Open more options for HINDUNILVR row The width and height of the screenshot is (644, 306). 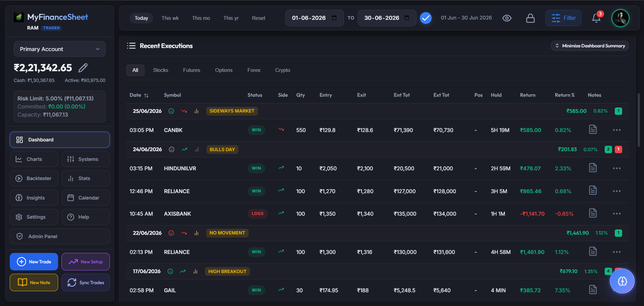coord(617,168)
